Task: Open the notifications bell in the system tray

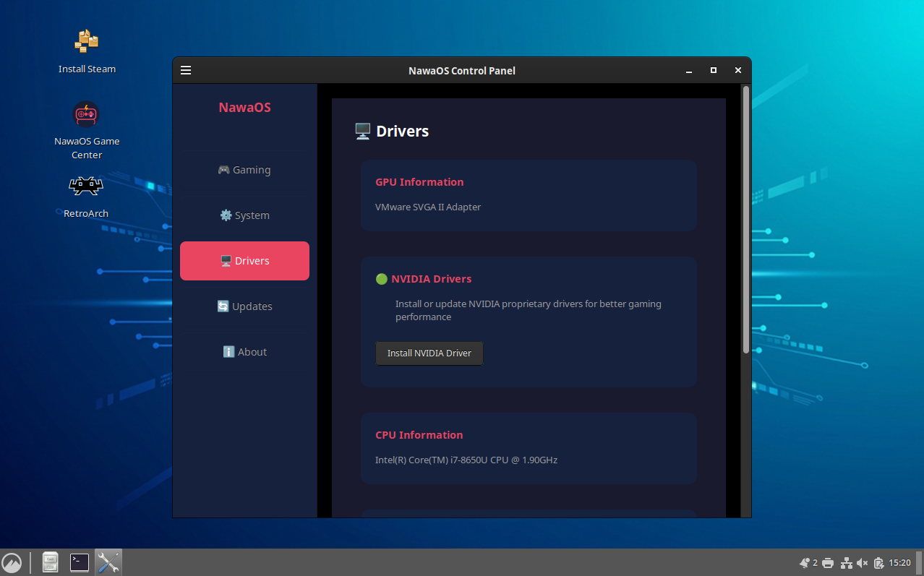Action: click(x=804, y=562)
